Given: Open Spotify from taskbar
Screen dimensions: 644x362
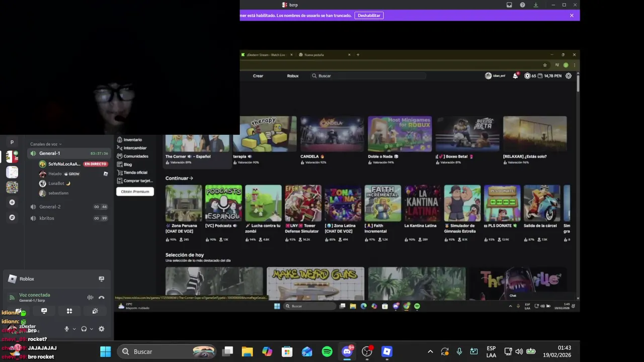Looking at the screenshot, I should [327, 352].
